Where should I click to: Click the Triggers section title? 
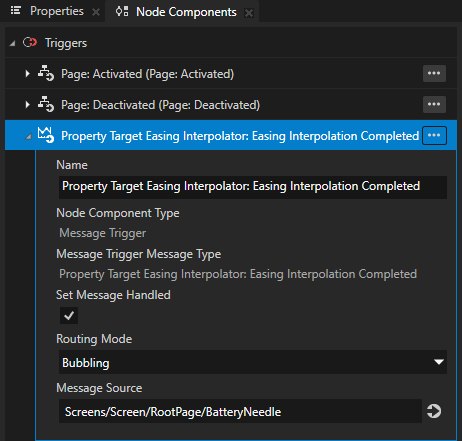66,43
